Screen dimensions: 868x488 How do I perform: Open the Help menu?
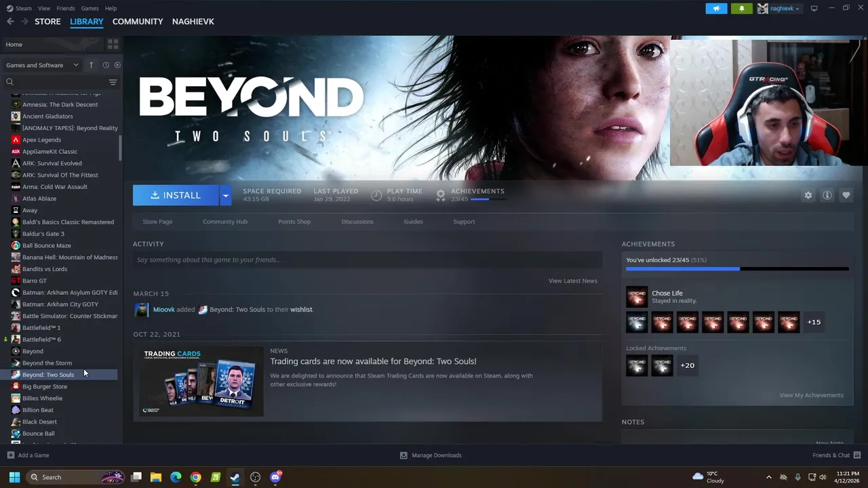click(x=111, y=8)
